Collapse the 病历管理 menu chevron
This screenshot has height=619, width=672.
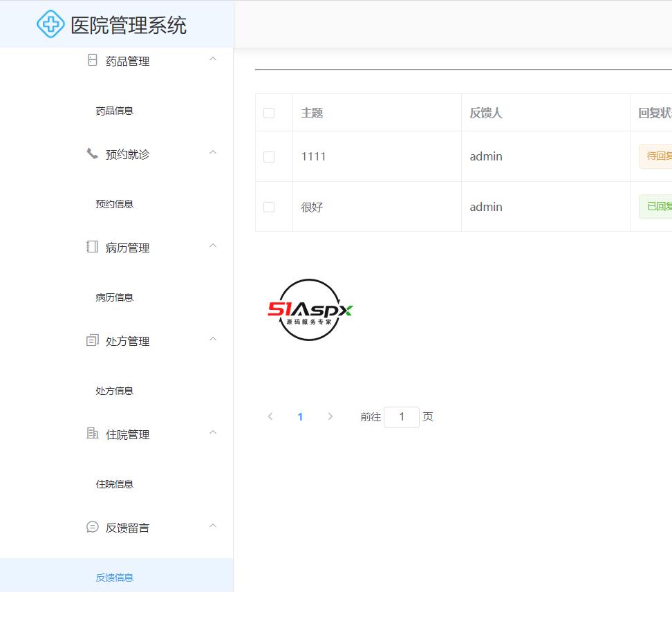click(x=212, y=246)
